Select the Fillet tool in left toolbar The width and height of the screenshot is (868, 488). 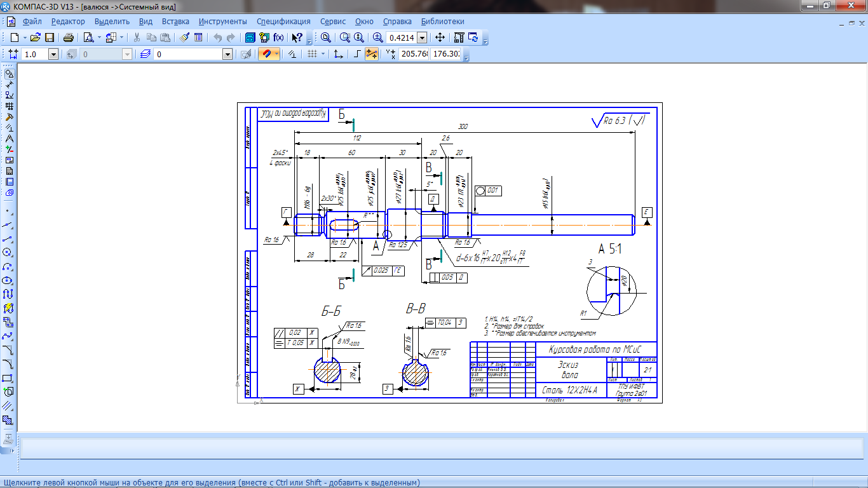[8, 364]
